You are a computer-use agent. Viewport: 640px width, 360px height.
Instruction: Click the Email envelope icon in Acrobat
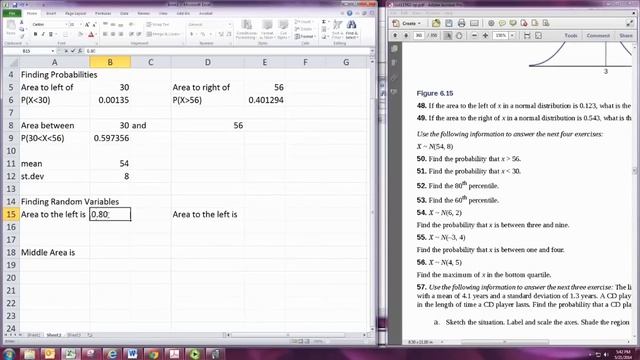coord(474,23)
